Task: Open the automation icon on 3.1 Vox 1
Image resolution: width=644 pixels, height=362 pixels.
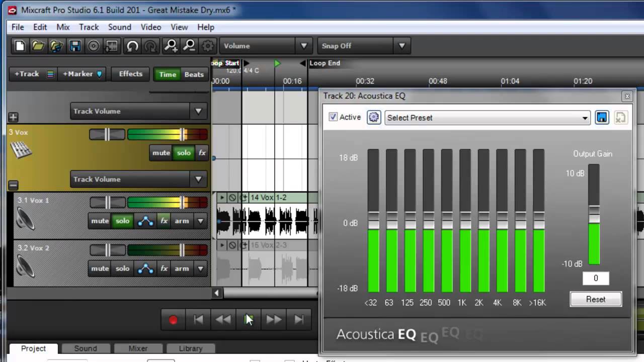Action: 145,221
